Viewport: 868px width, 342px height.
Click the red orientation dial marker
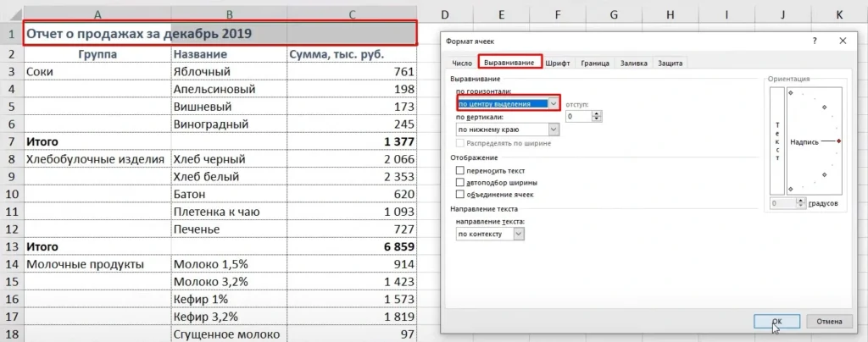[x=837, y=141]
